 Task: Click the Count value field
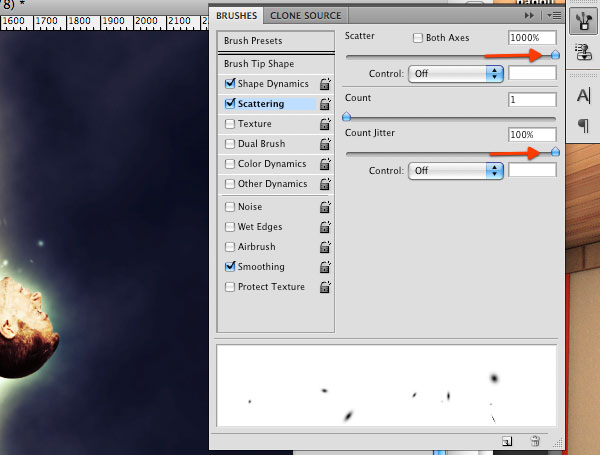532,100
